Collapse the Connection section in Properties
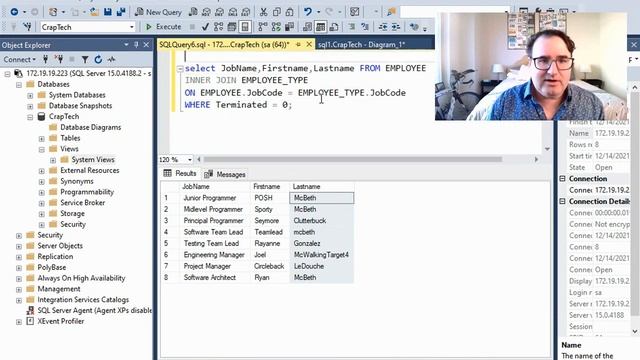Image resolution: width=640 pixels, height=360 pixels. [562, 179]
